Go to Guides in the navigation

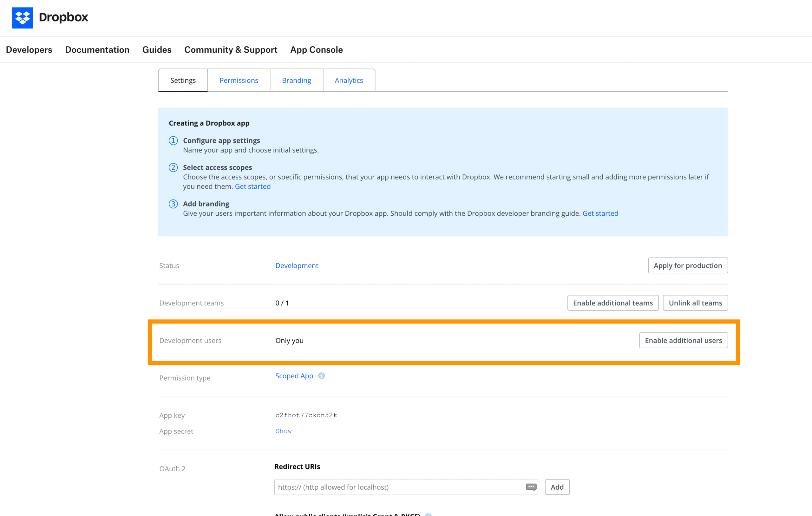click(x=157, y=49)
